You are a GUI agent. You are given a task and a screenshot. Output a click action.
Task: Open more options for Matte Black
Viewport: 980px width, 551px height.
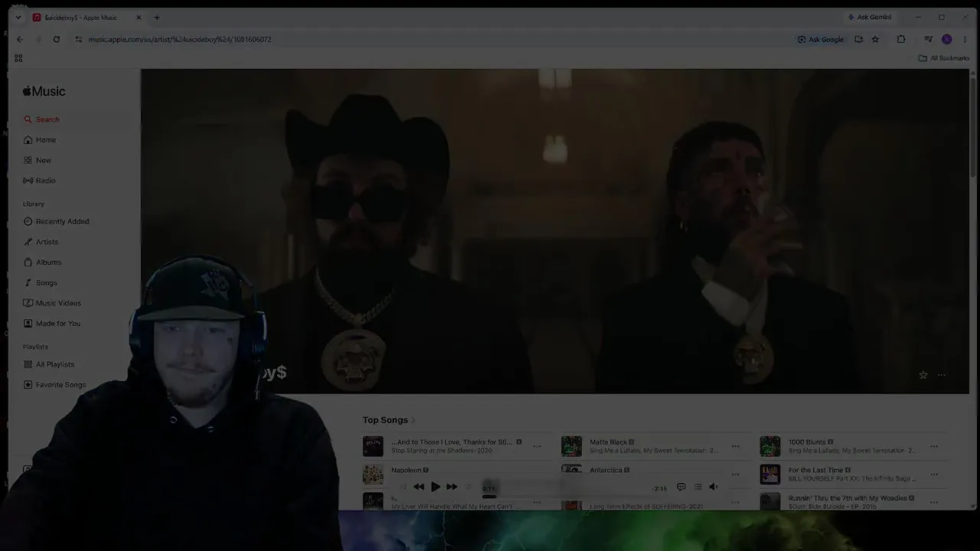click(735, 446)
